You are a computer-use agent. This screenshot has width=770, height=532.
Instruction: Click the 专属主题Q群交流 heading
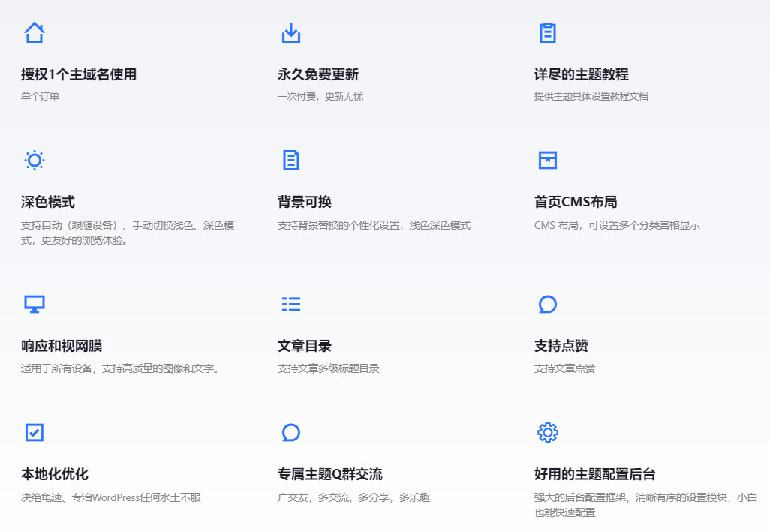pyautogui.click(x=330, y=474)
